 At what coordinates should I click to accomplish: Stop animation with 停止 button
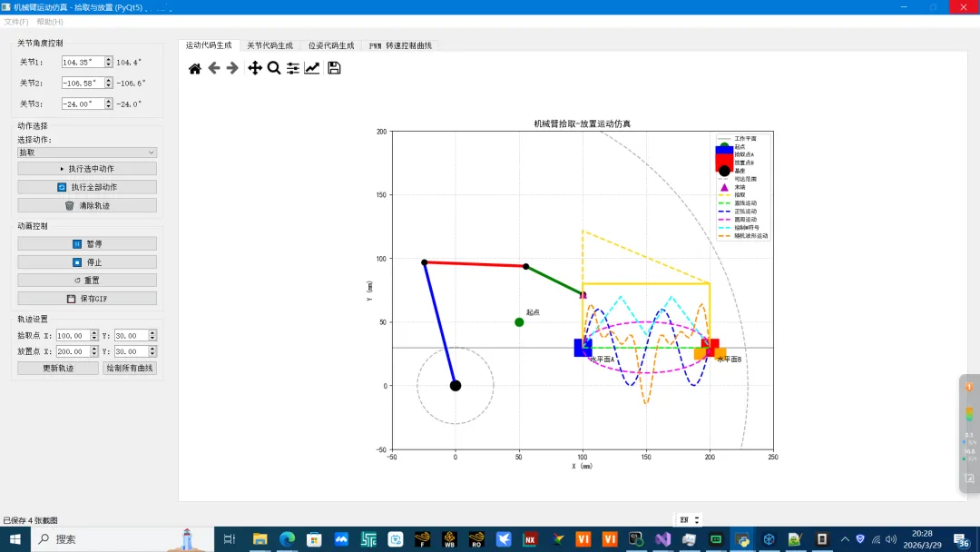point(87,262)
